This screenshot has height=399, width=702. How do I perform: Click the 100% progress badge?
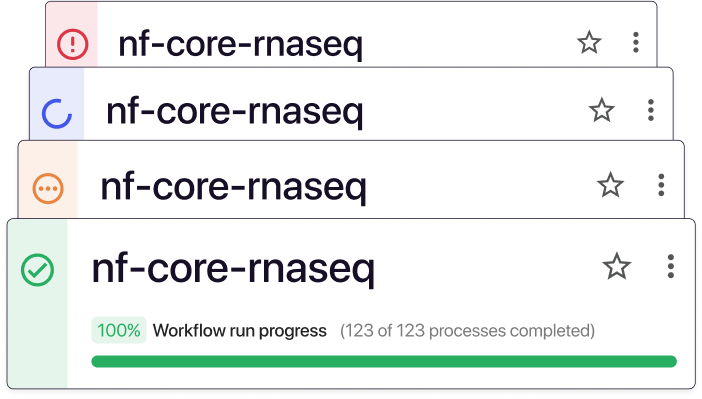pyautogui.click(x=119, y=330)
